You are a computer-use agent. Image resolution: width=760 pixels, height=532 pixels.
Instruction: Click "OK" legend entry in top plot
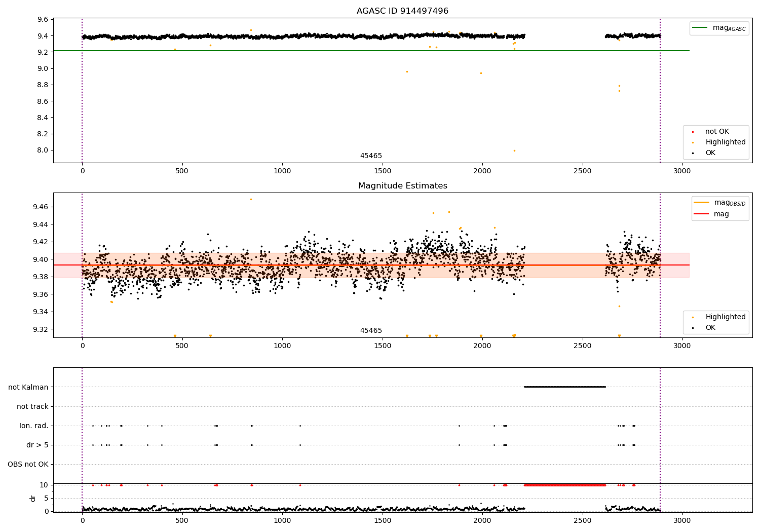[710, 153]
